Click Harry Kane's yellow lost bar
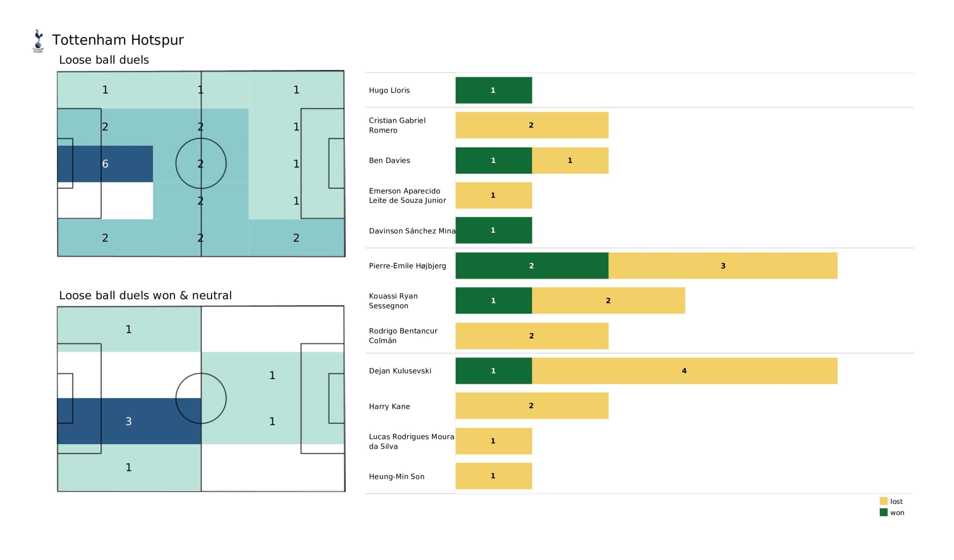Viewport: 954px width, 560px height. 532,405
